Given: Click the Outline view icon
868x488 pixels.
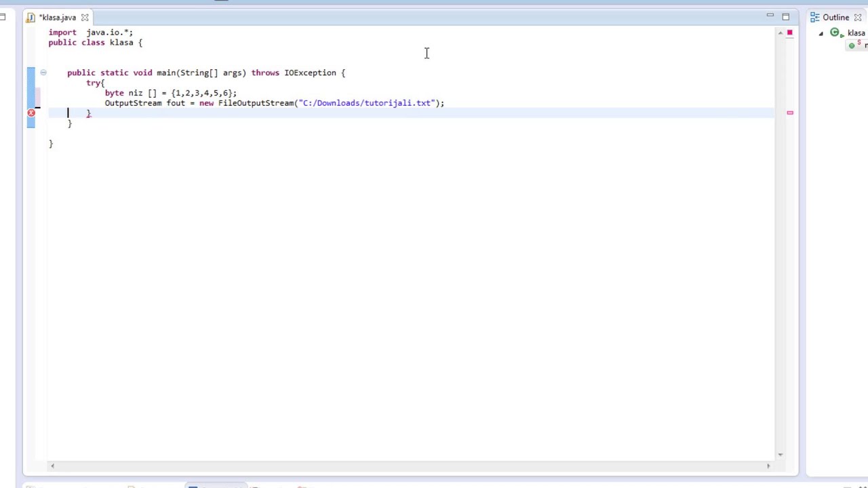Looking at the screenshot, I should 814,17.
